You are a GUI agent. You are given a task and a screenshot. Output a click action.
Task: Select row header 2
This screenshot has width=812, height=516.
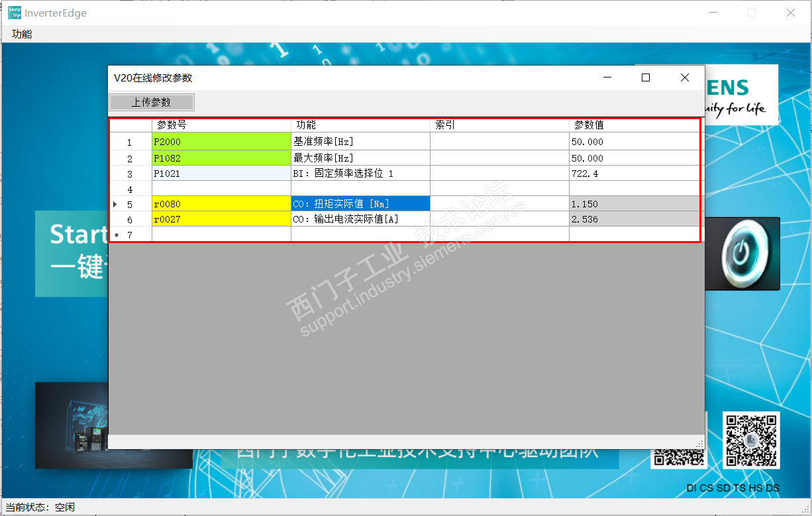point(130,158)
